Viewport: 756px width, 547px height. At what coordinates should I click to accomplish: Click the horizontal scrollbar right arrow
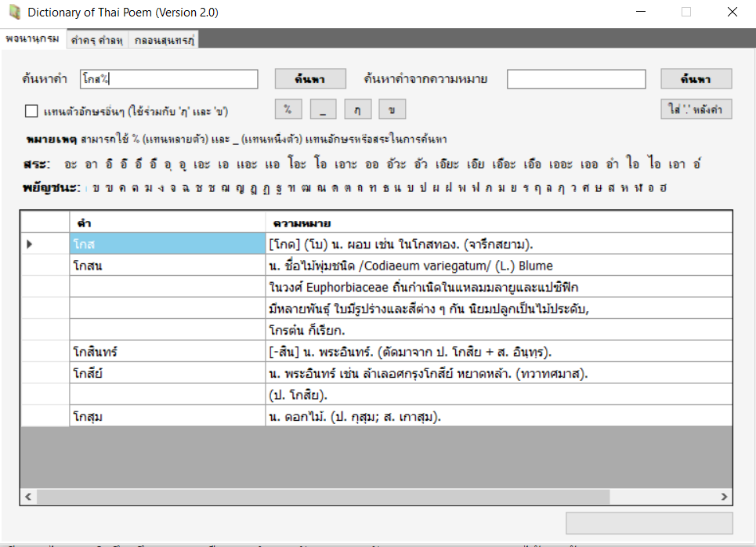pos(725,497)
